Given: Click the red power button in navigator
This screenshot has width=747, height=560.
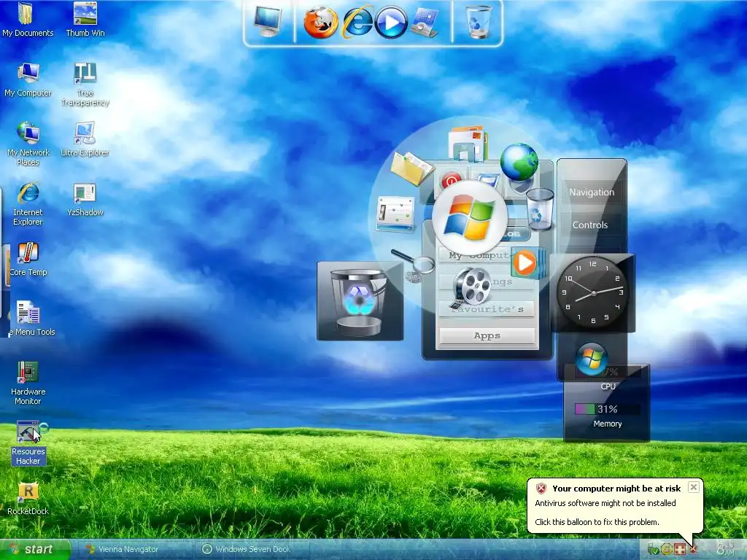Looking at the screenshot, I should coord(451,180).
